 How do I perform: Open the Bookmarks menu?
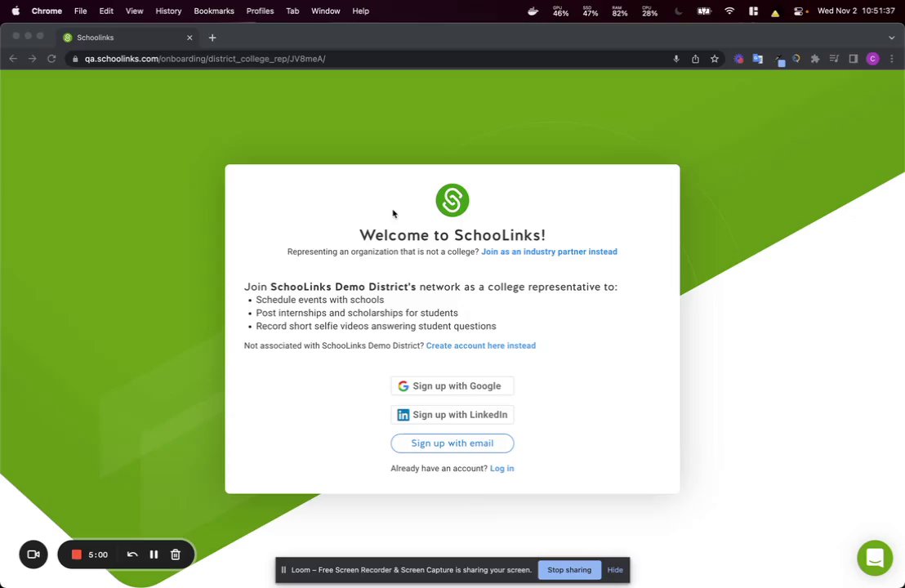click(x=214, y=11)
